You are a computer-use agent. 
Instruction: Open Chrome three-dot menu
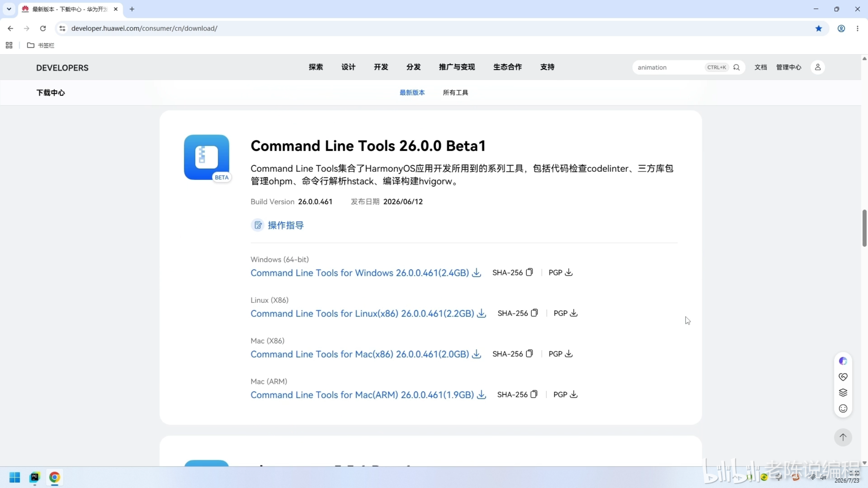click(857, 28)
